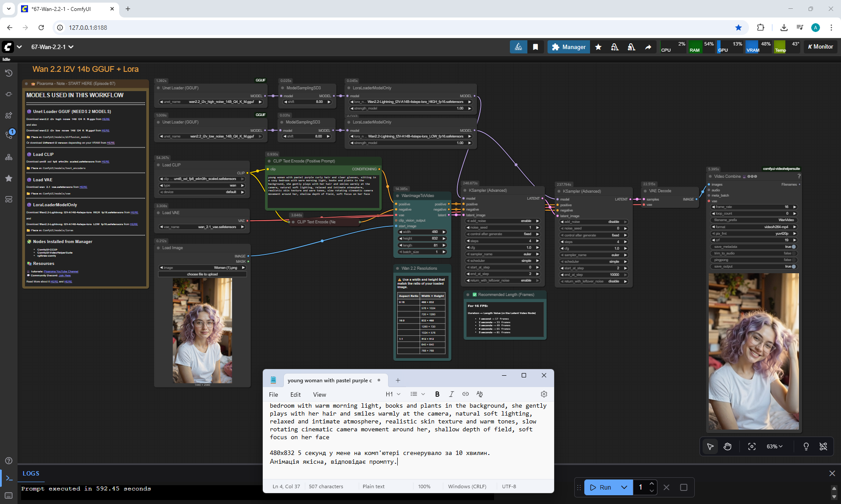
Task: Toggle save_metadata in Video Combine node
Action: click(793, 247)
